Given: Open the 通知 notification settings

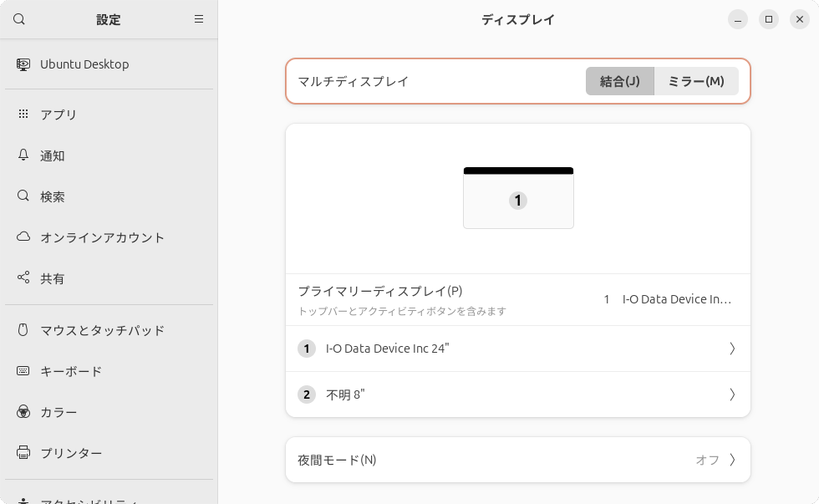Looking at the screenshot, I should [53, 155].
